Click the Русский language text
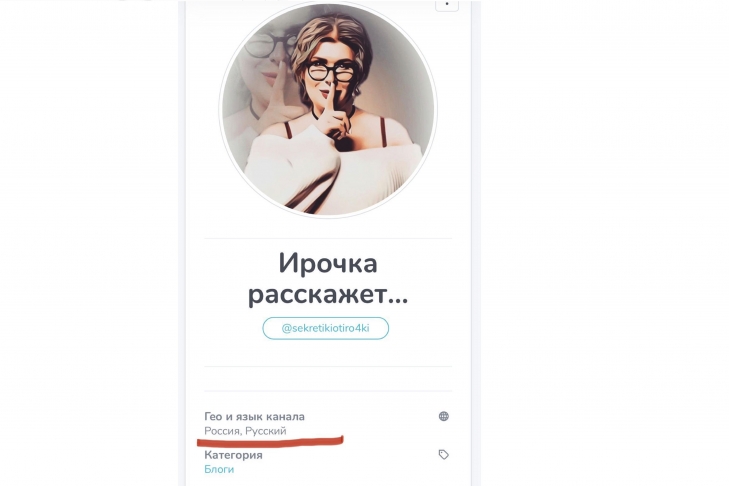 pyautogui.click(x=266, y=431)
